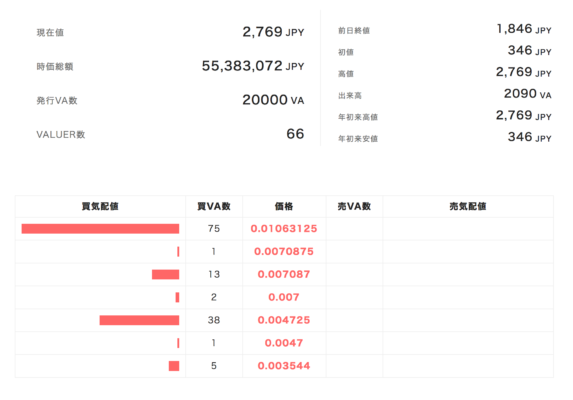Click the red bid bar for 13 VA

click(x=166, y=275)
